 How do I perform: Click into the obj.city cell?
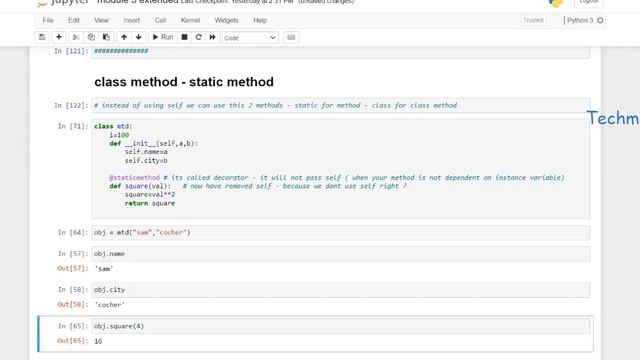340,290
